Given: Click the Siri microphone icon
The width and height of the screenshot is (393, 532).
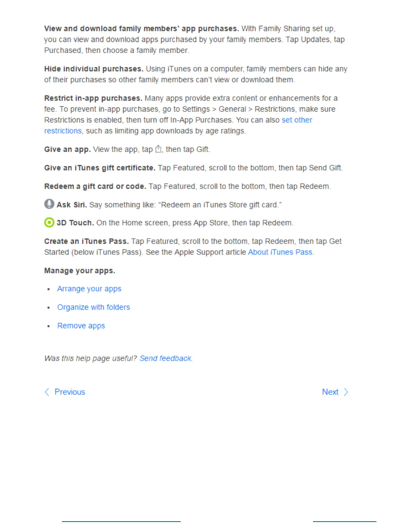Looking at the screenshot, I should click(49, 204).
